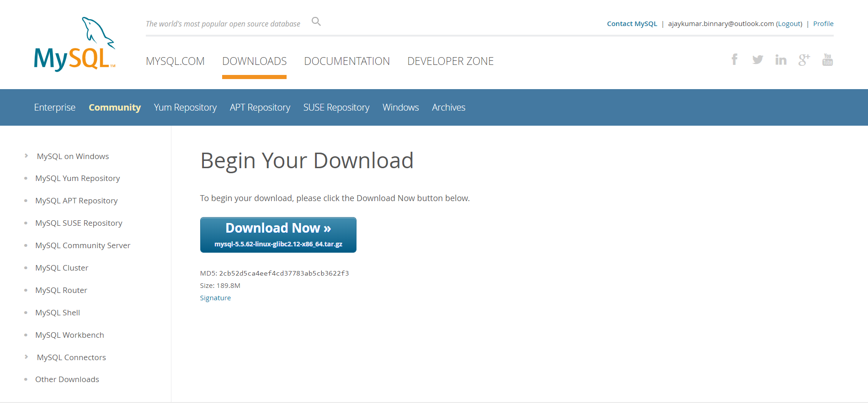Open the Twitter bird icon

(758, 59)
